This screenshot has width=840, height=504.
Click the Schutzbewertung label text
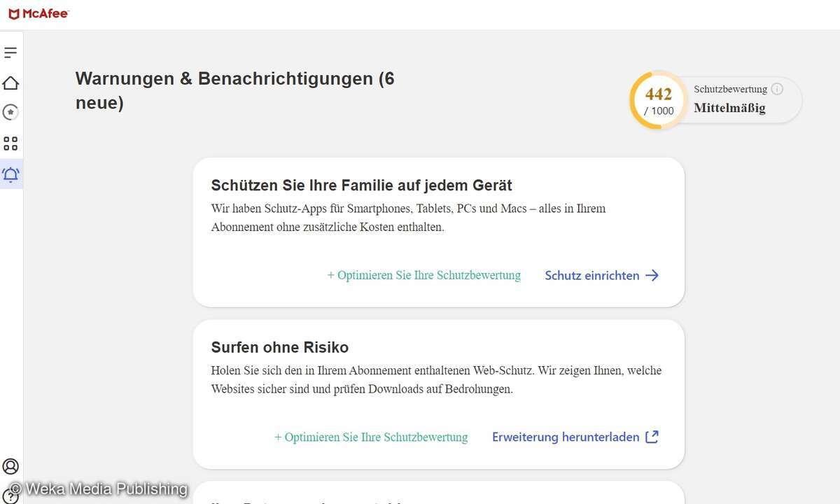point(730,89)
